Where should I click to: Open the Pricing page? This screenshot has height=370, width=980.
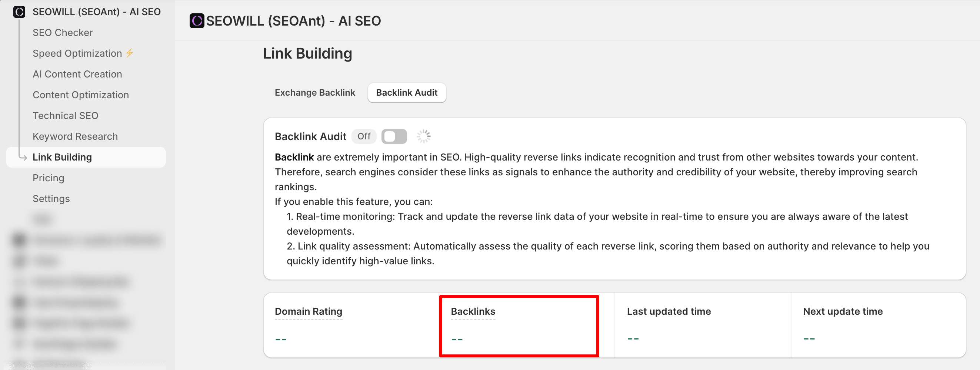tap(48, 178)
